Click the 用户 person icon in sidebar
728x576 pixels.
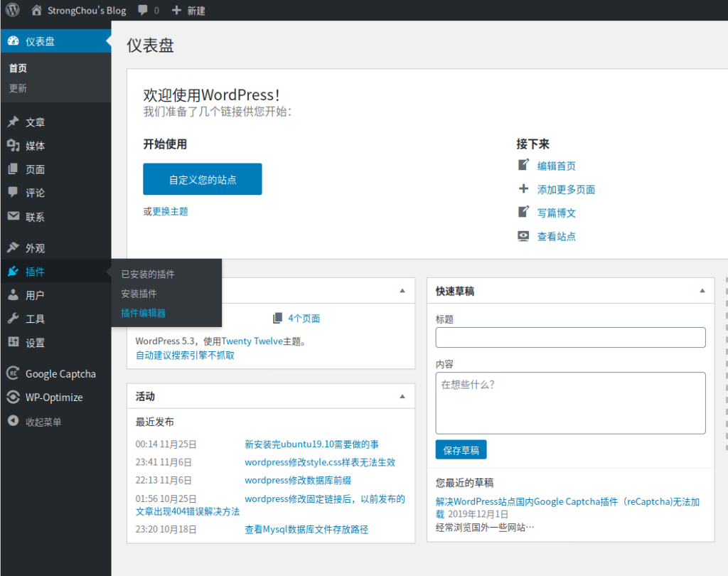click(x=13, y=295)
